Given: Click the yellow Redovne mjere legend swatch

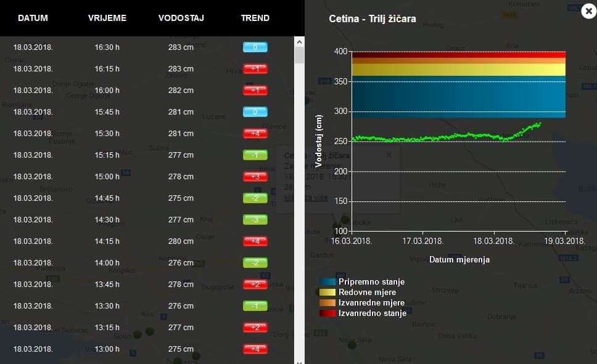Looking at the screenshot, I should tap(327, 293).
